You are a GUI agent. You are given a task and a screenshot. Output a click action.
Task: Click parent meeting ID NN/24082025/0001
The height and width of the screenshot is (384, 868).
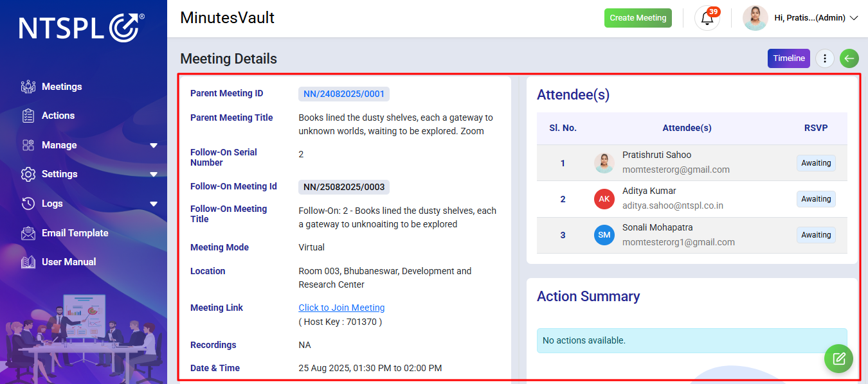[344, 94]
